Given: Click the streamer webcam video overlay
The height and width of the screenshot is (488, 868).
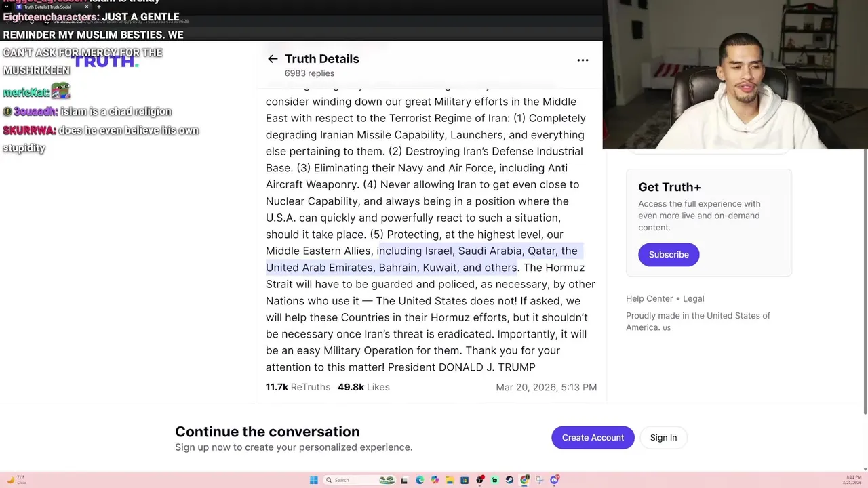Looking at the screenshot, I should [735, 74].
